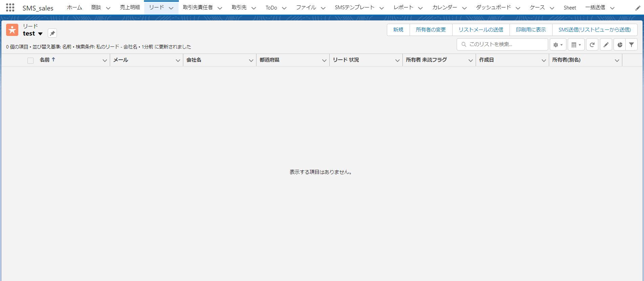
Task: Pin the test list view
Action: click(x=52, y=33)
